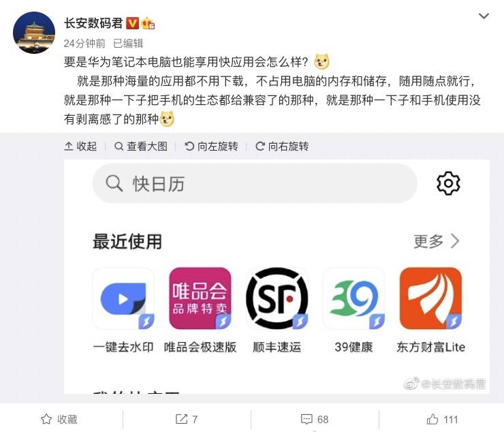Rotate image left with 向左旋转
This screenshot has width=504, height=432.
[x=211, y=146]
